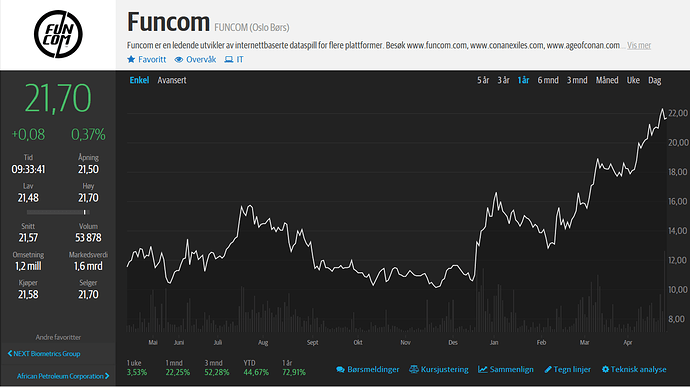Open Børsmeldinger stock announcements
This screenshot has width=690, height=387.
click(x=373, y=369)
